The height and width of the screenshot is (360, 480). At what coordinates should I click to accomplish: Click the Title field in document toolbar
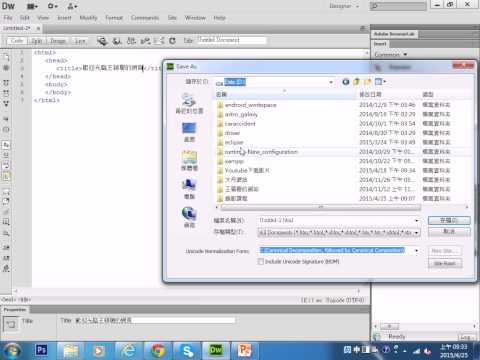point(232,40)
